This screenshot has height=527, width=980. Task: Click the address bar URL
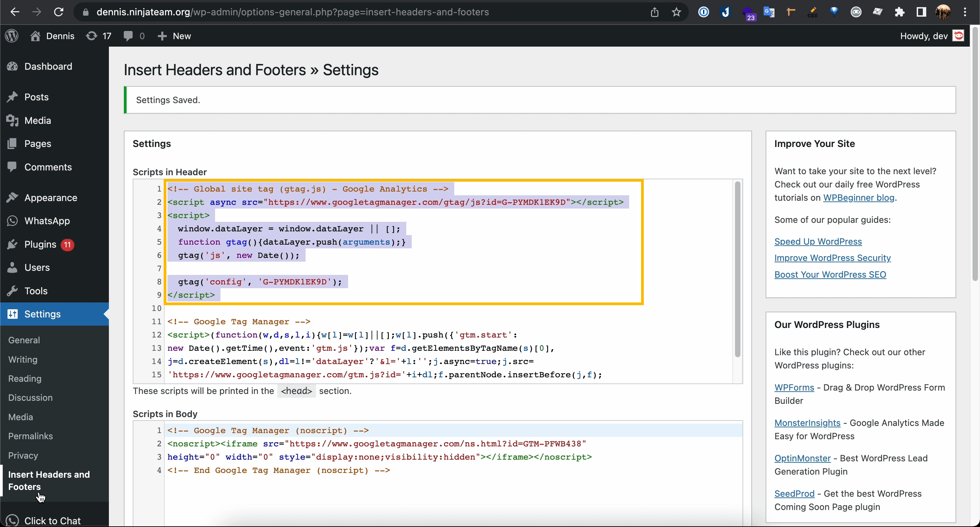[293, 12]
